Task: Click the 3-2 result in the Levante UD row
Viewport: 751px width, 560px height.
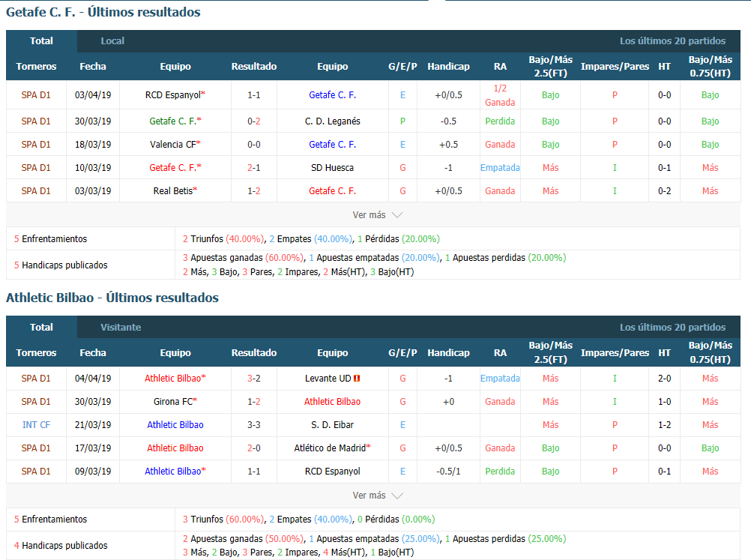Action: [254, 379]
